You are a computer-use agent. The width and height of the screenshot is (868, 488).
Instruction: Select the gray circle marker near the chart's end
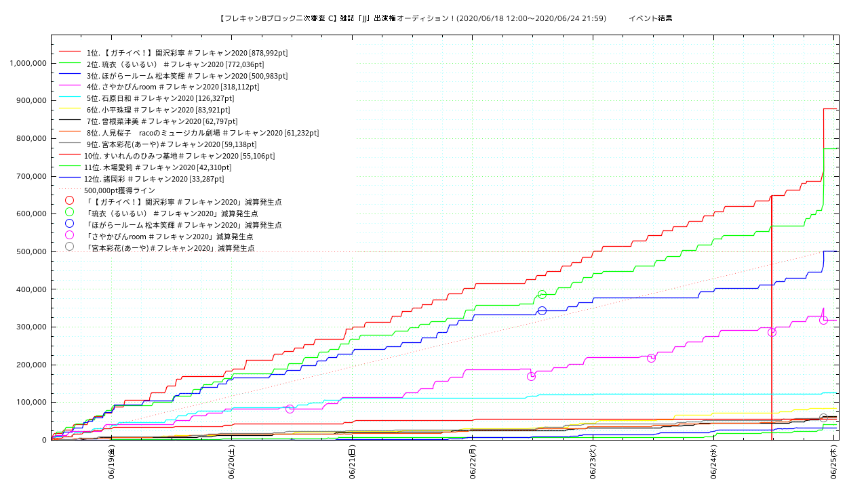click(x=823, y=418)
